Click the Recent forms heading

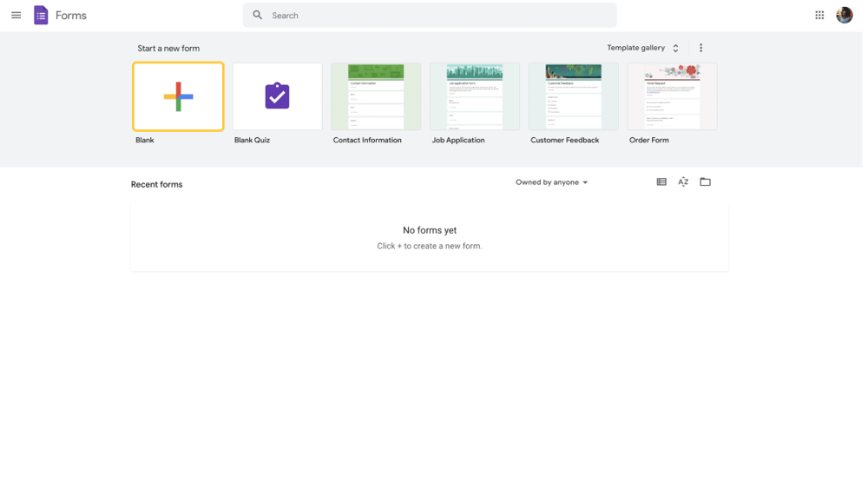(x=156, y=184)
